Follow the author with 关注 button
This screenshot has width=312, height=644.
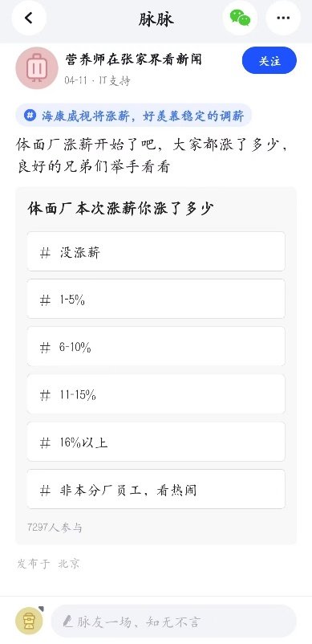pos(269,61)
